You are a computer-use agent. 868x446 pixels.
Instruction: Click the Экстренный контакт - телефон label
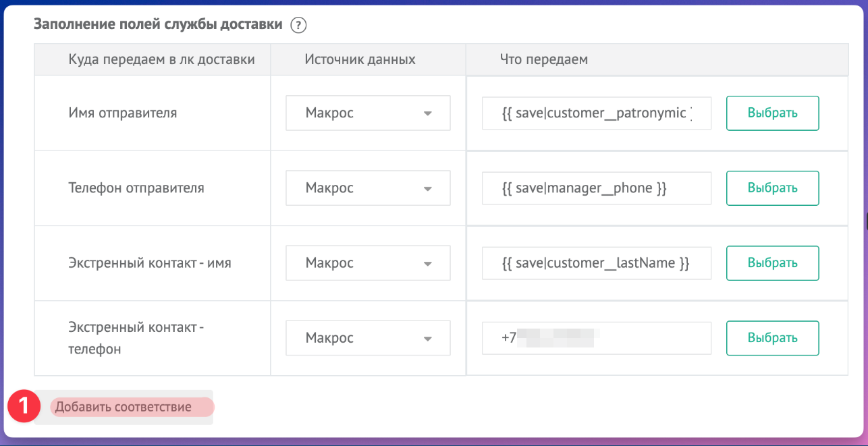click(x=136, y=338)
